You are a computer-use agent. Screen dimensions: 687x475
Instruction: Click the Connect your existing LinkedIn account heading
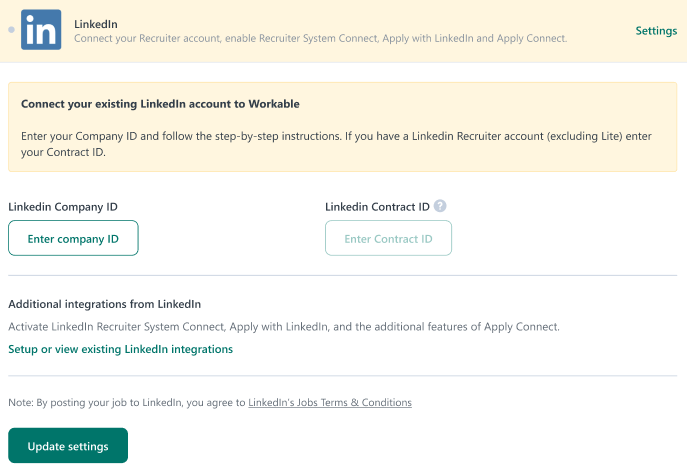coord(160,104)
